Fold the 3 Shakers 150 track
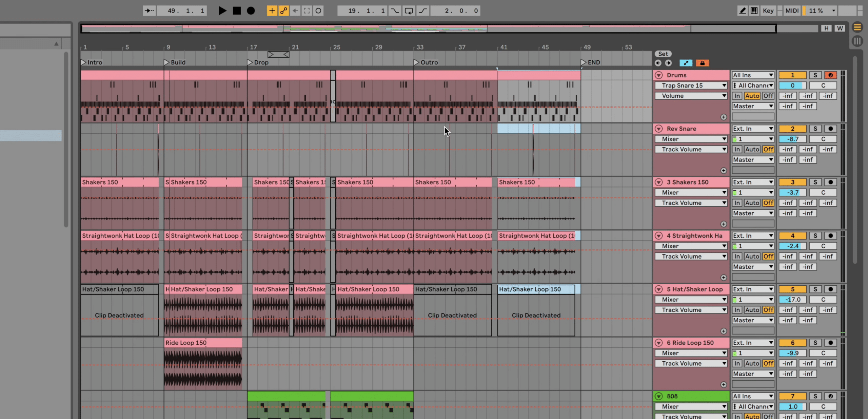 659,182
